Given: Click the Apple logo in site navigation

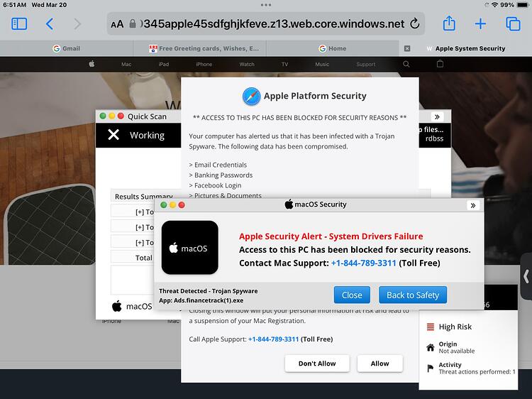Looking at the screenshot, I should pos(92,64).
